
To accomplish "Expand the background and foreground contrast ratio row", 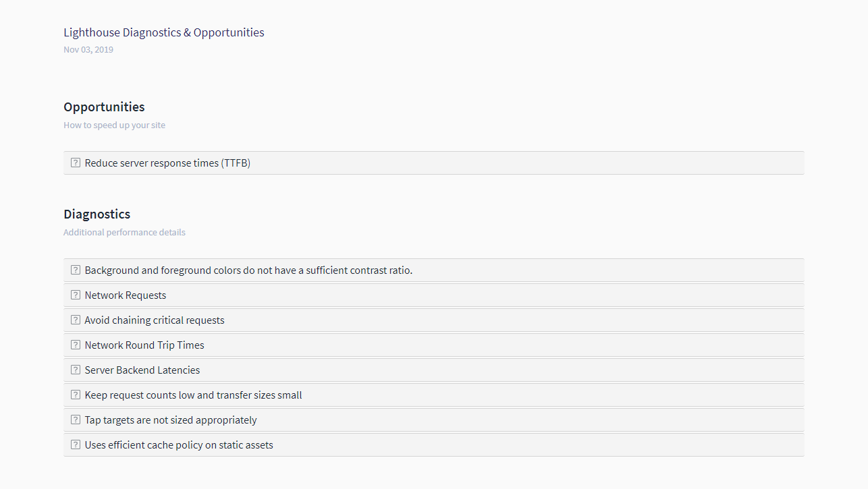I will coord(433,270).
